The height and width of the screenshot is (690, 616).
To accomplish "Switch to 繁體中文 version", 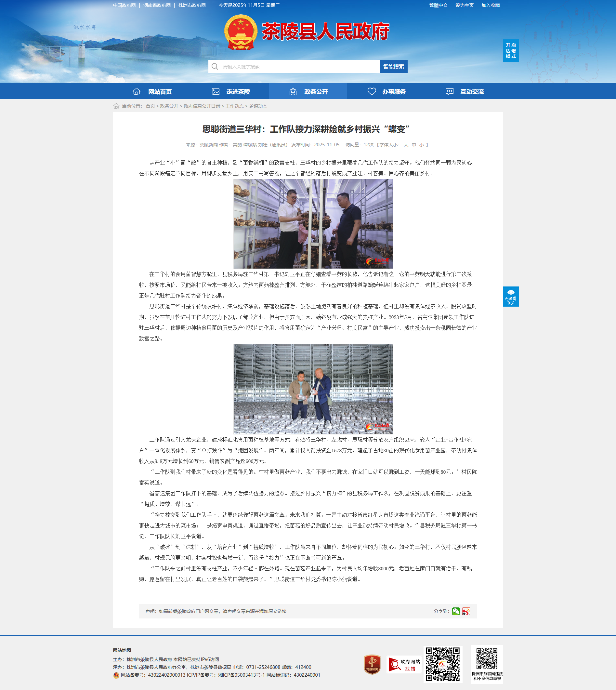I will click(x=438, y=6).
